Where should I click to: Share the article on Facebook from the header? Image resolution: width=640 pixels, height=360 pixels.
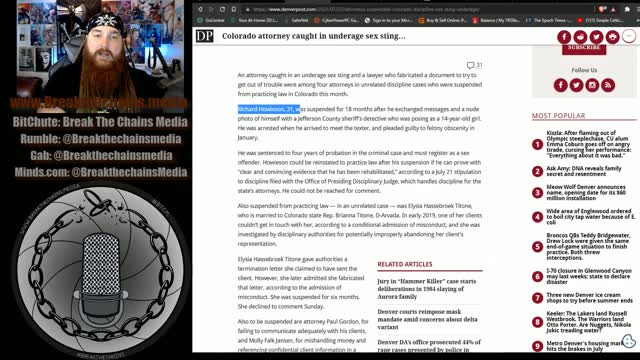point(564,37)
